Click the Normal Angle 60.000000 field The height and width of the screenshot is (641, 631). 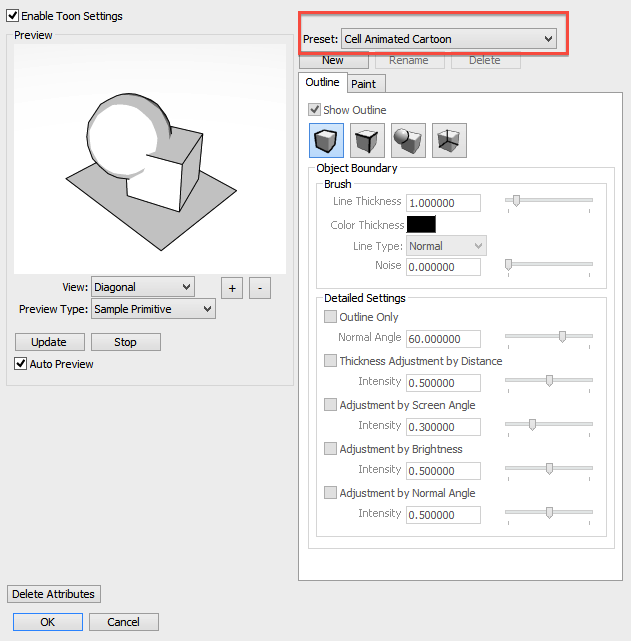(x=443, y=338)
